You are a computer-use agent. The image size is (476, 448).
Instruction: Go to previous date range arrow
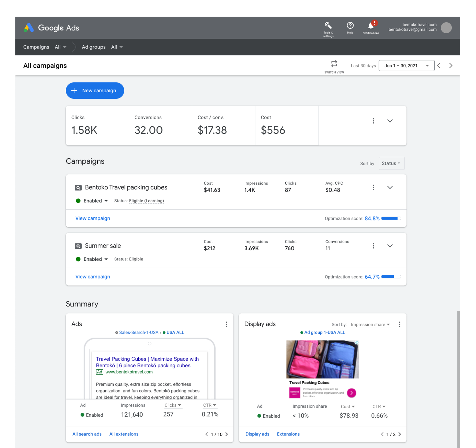439,66
